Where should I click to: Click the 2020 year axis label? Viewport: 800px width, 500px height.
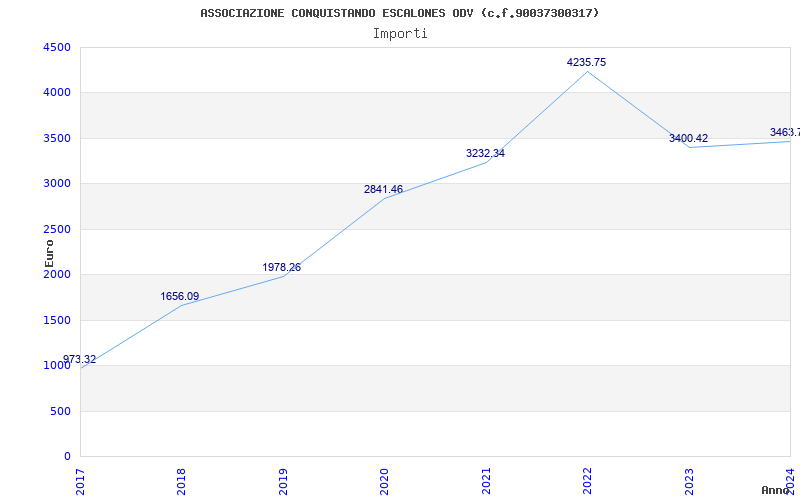(385, 482)
